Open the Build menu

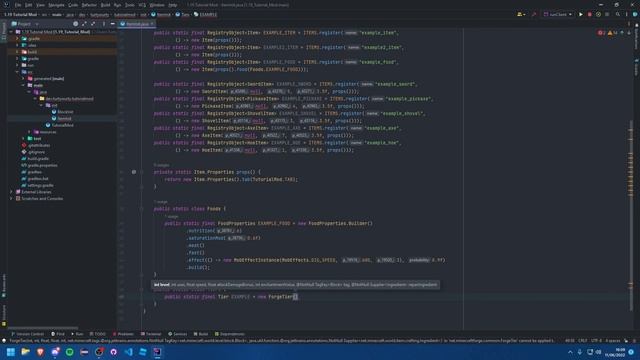point(105,5)
